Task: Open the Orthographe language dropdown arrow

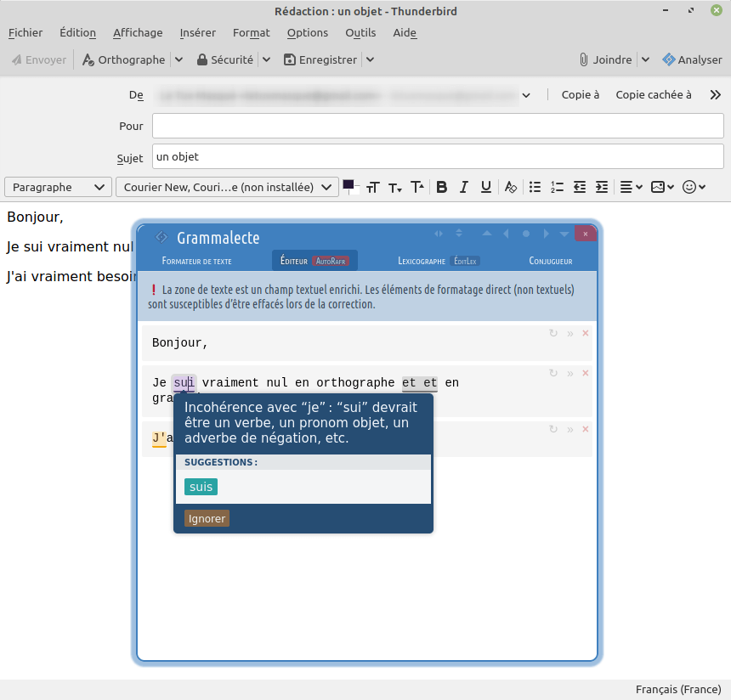Action: click(179, 59)
